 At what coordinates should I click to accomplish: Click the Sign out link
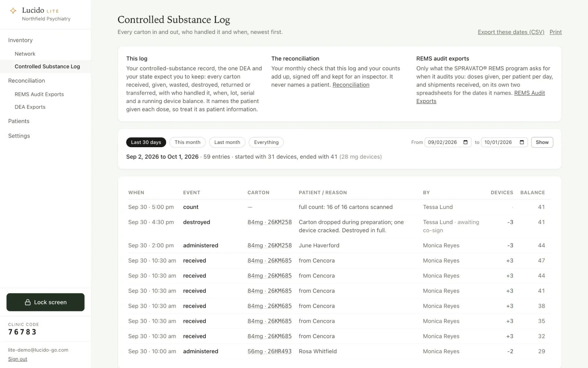pyautogui.click(x=18, y=359)
